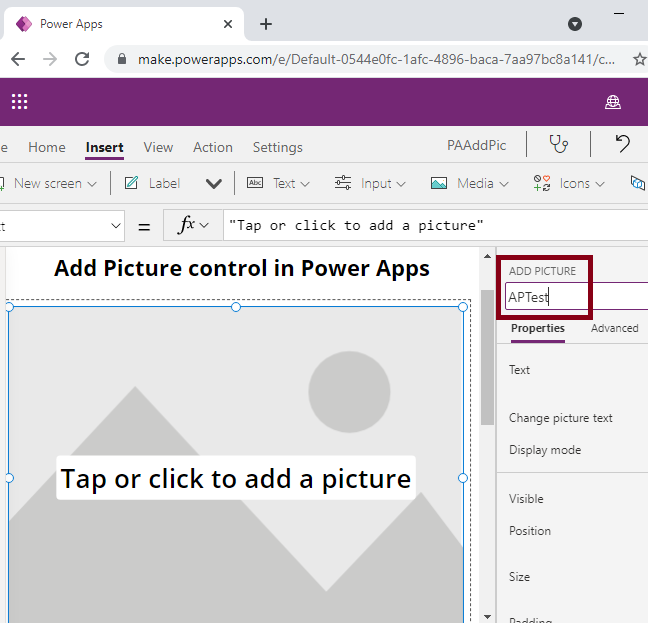
Task: Click the Position property label
Action: click(530, 530)
